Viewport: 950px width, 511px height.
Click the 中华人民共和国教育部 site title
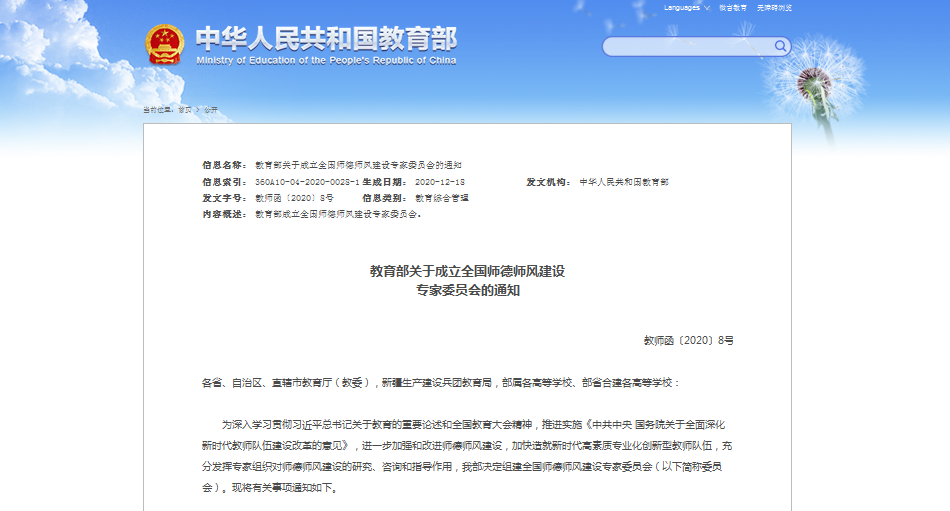pyautogui.click(x=326, y=38)
